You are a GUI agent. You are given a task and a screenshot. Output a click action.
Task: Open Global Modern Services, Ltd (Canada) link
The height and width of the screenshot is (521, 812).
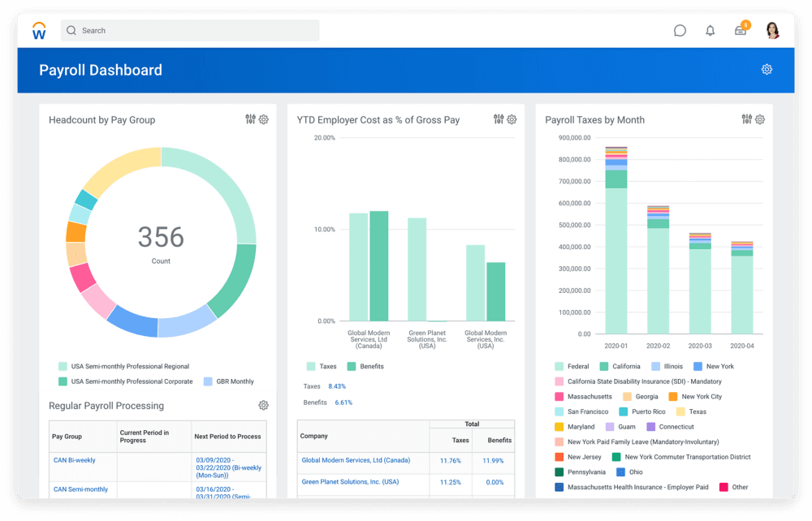(x=356, y=460)
